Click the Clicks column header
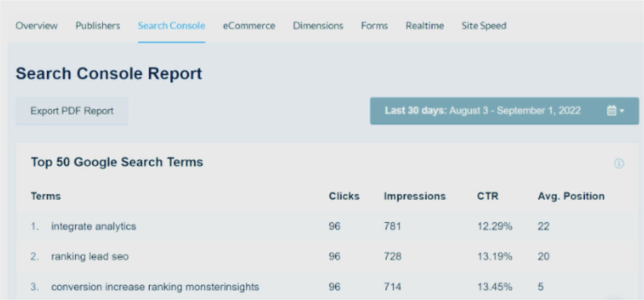The width and height of the screenshot is (644, 300). pos(344,196)
